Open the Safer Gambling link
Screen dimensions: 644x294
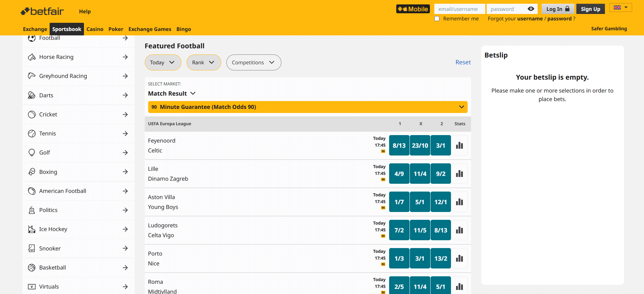pyautogui.click(x=609, y=29)
